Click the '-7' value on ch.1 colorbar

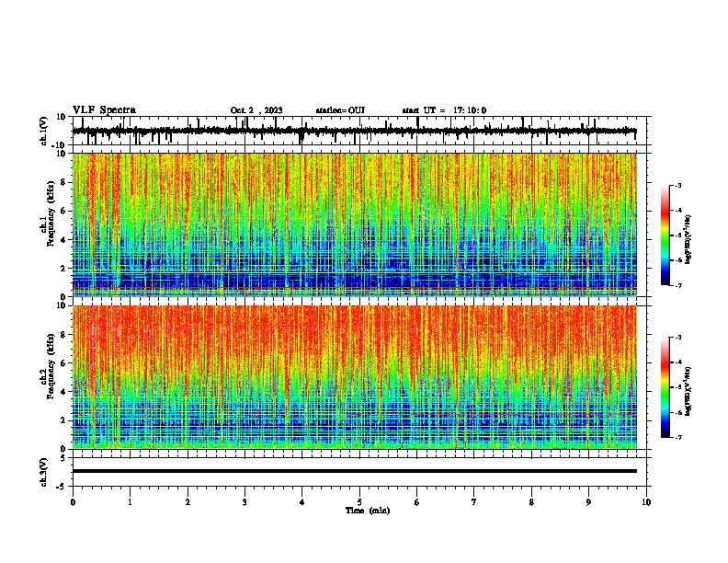(x=677, y=285)
